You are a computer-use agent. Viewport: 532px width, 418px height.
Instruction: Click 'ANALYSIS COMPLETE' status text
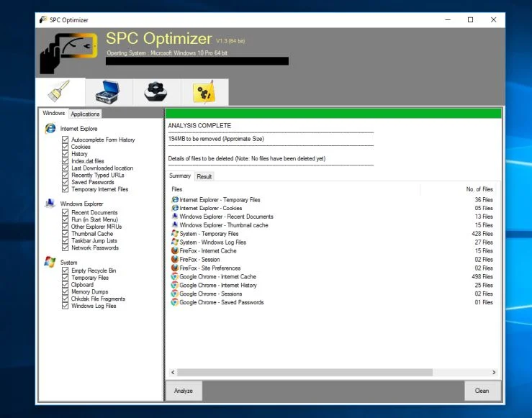click(199, 125)
